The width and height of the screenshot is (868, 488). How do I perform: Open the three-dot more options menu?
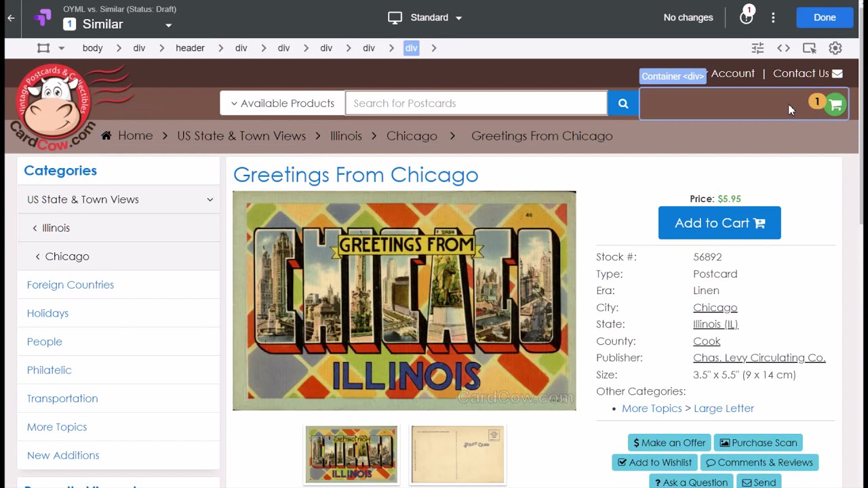773,18
